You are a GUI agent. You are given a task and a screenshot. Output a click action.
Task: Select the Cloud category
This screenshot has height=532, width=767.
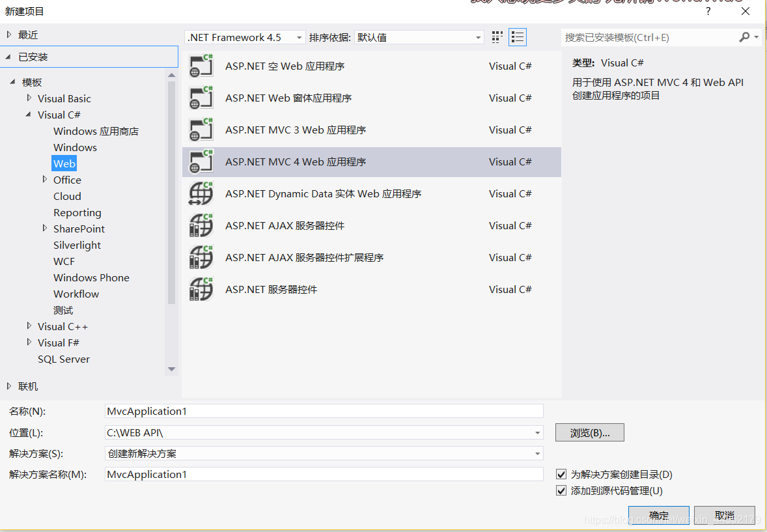coord(67,196)
